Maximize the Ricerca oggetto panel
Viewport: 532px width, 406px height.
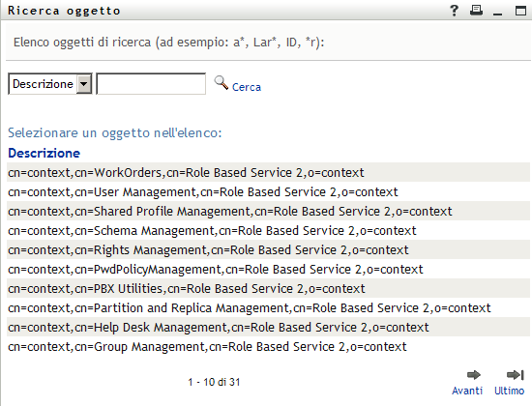(x=520, y=11)
